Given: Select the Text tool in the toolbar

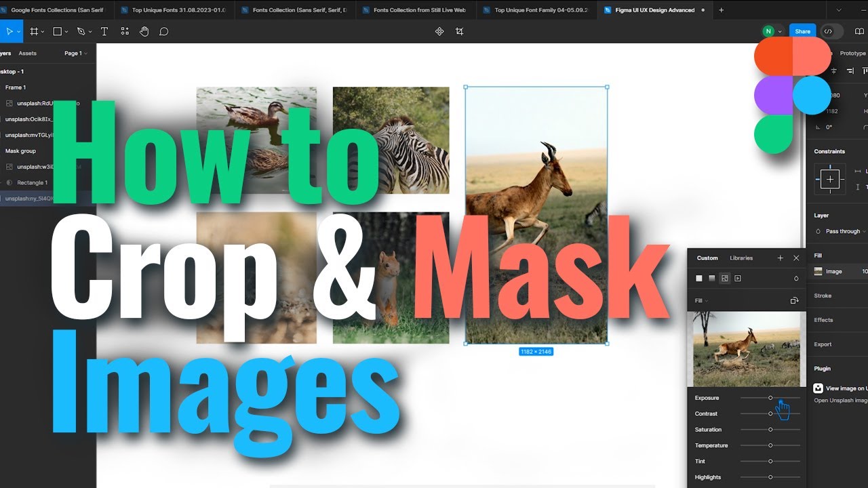Looking at the screenshot, I should [104, 31].
